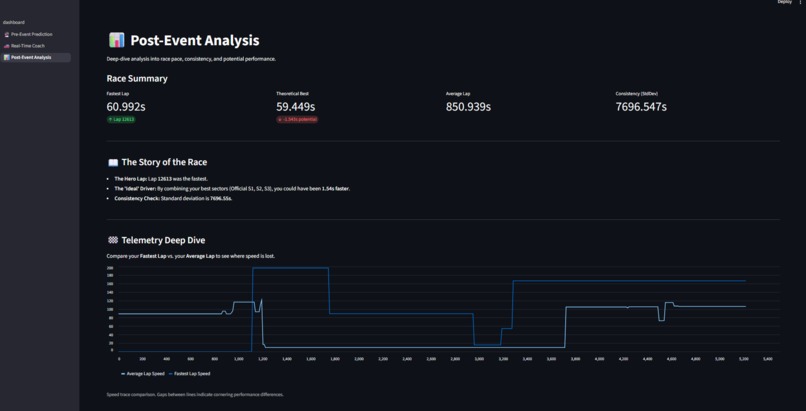Viewport: 806px width, 411px height.
Task: Click the bar chart icon beside page title
Action: coord(117,40)
